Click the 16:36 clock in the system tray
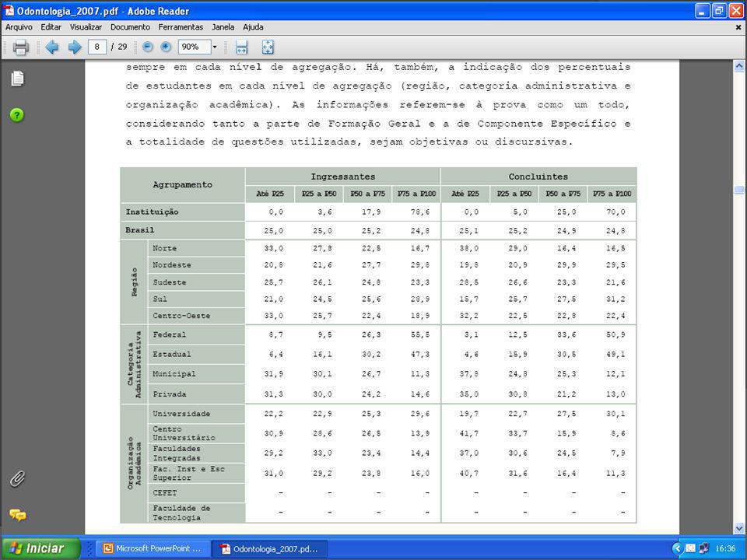Image resolution: width=747 pixels, height=560 pixels. click(725, 548)
